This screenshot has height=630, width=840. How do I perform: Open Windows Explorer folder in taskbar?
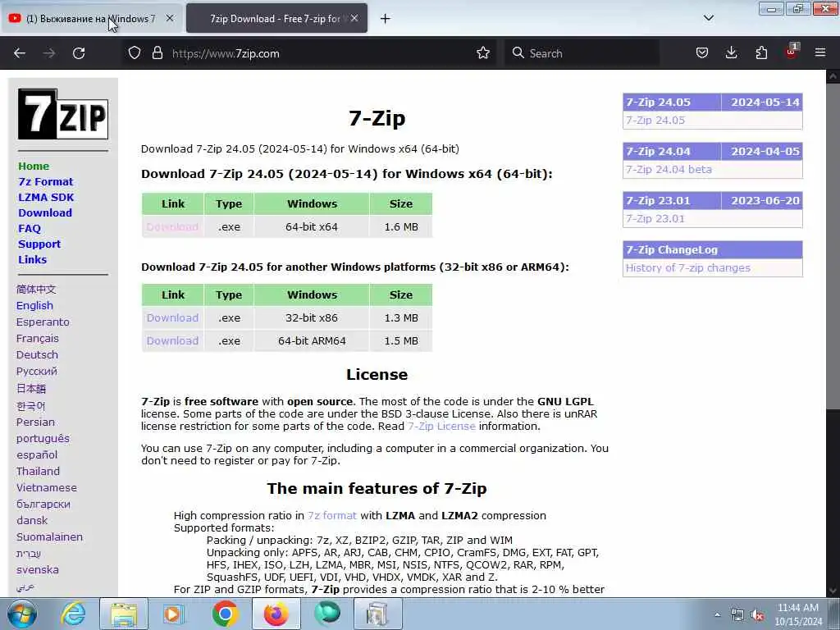tap(124, 614)
